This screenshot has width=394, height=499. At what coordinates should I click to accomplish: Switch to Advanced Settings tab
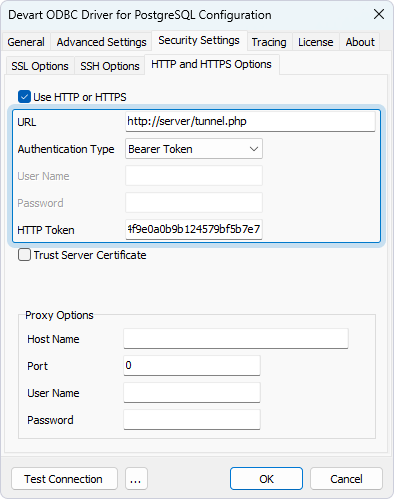(101, 42)
